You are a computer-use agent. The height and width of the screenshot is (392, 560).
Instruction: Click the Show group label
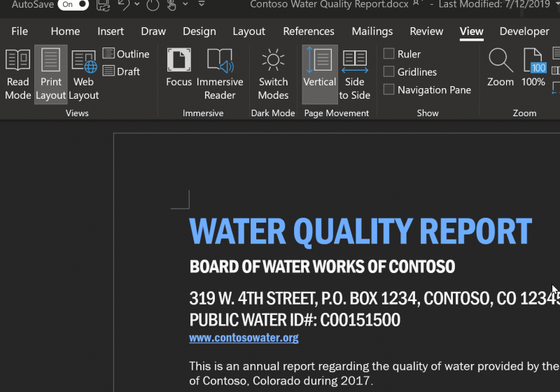coord(428,113)
